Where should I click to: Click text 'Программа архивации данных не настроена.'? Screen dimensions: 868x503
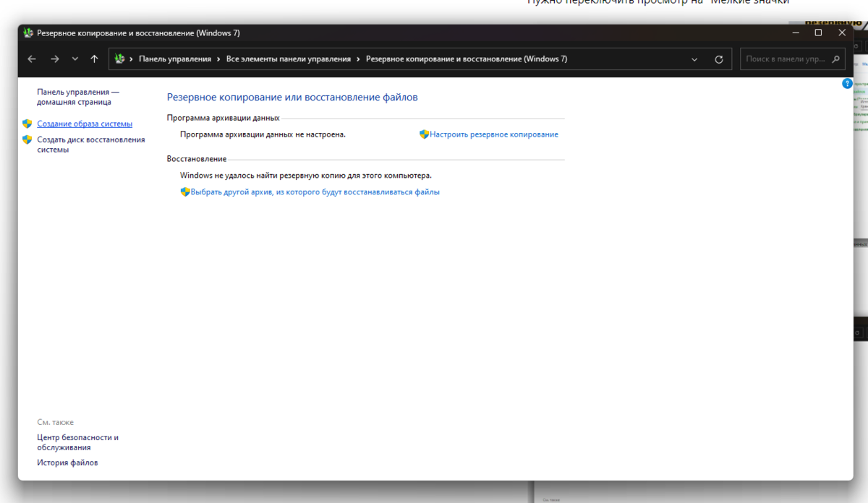[x=263, y=134]
